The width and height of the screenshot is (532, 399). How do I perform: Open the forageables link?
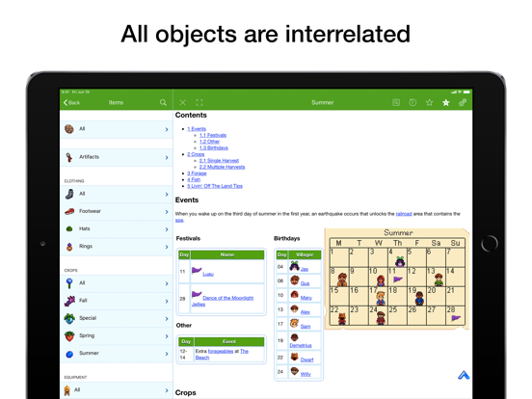click(x=221, y=351)
